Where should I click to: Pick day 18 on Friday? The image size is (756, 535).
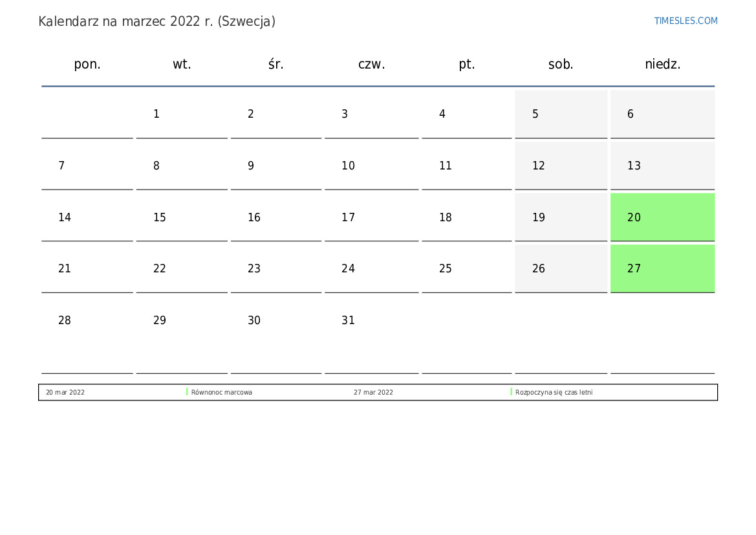466,217
